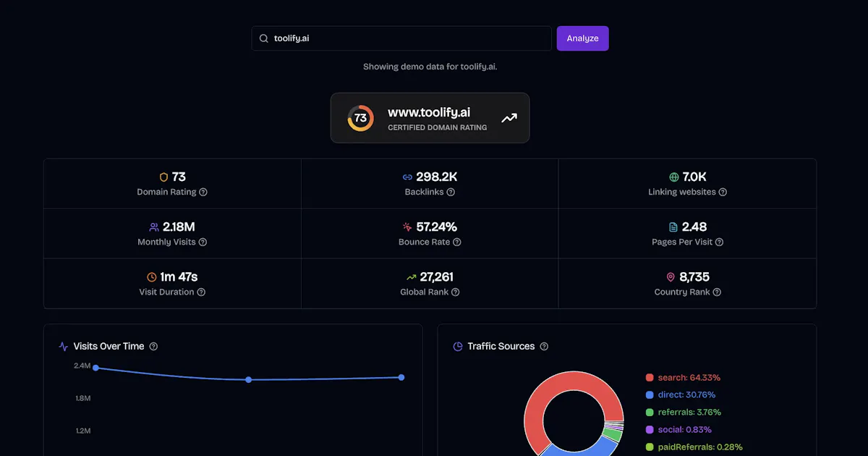Screen dimensions: 868x456
Task: Click the first data point on visits chart
Action: tap(95, 368)
